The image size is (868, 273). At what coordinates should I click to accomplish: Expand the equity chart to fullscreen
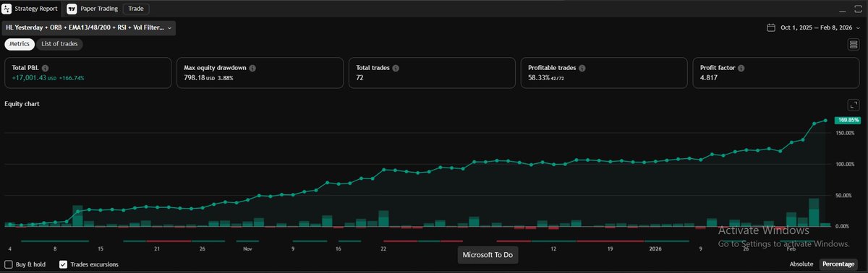854,105
